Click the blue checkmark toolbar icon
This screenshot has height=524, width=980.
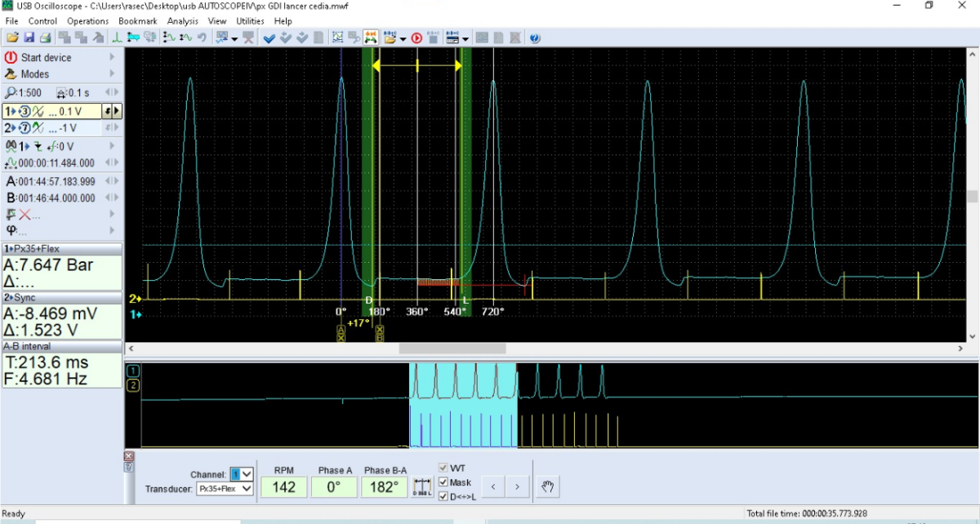269,38
